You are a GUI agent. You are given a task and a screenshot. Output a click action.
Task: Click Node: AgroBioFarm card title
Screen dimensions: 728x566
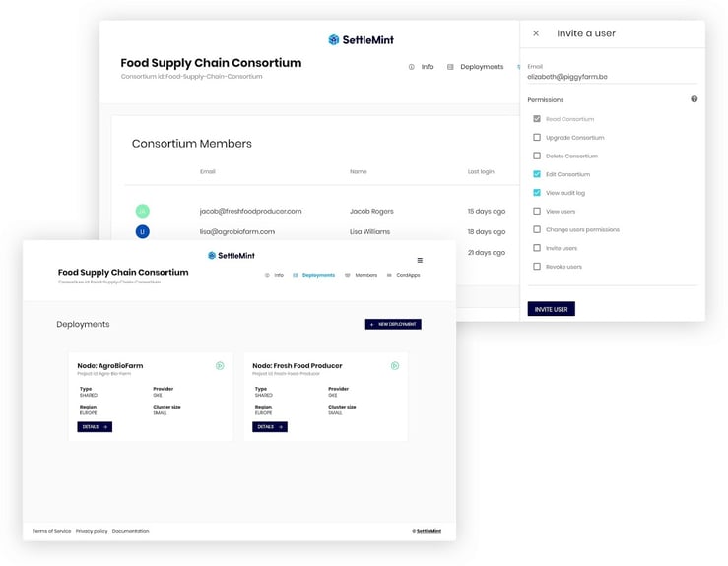(x=110, y=365)
